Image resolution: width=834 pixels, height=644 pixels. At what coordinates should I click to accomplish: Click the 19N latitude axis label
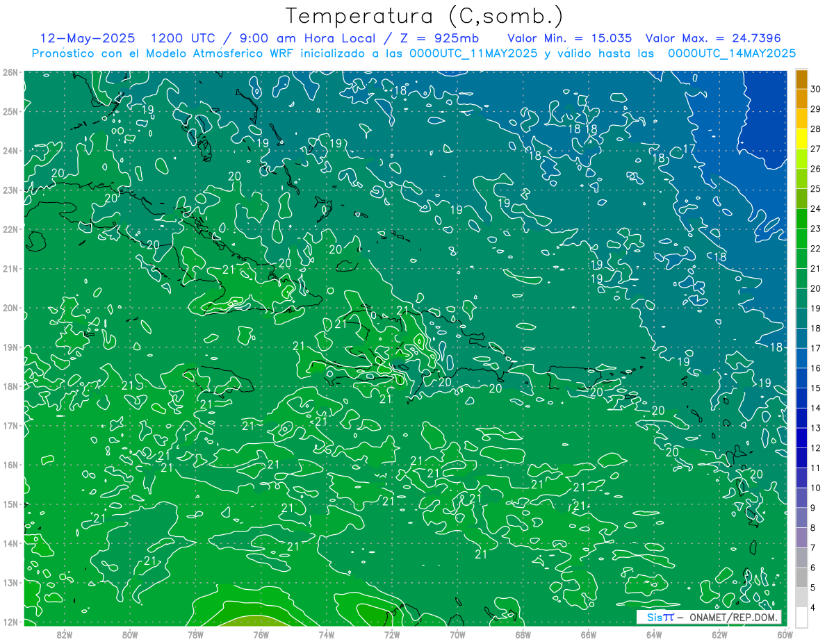click(x=10, y=347)
